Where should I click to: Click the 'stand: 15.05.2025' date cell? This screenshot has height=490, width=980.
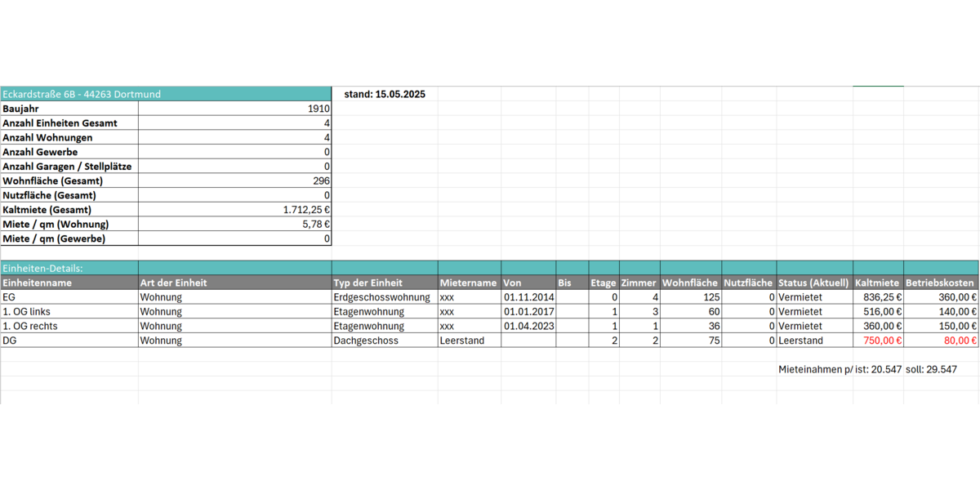click(x=385, y=94)
